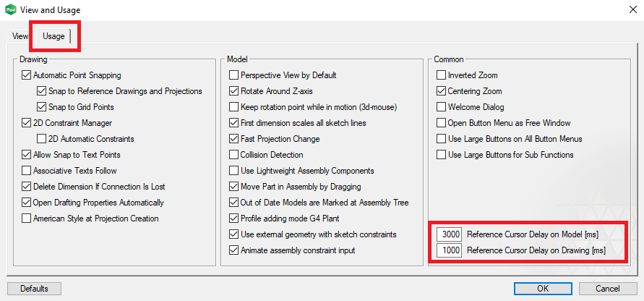This screenshot has height=301, width=644.
Task: Click Reference Cursor Delay on Model field
Action: 449,234
